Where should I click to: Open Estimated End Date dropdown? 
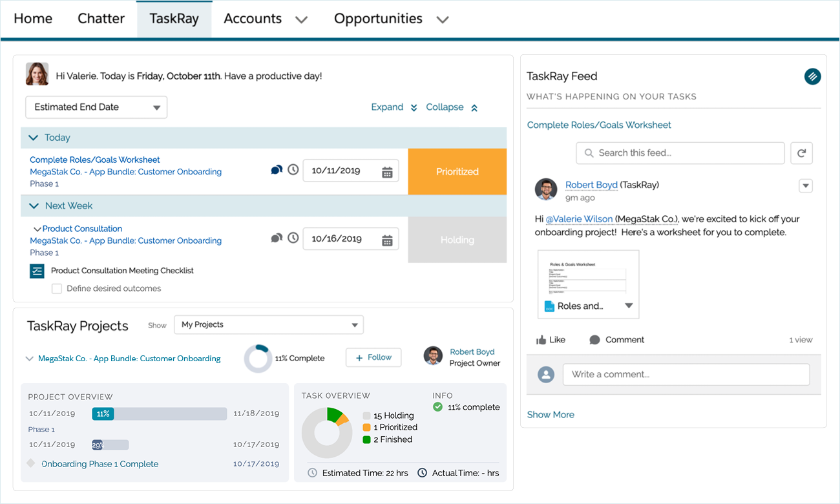[x=96, y=107]
